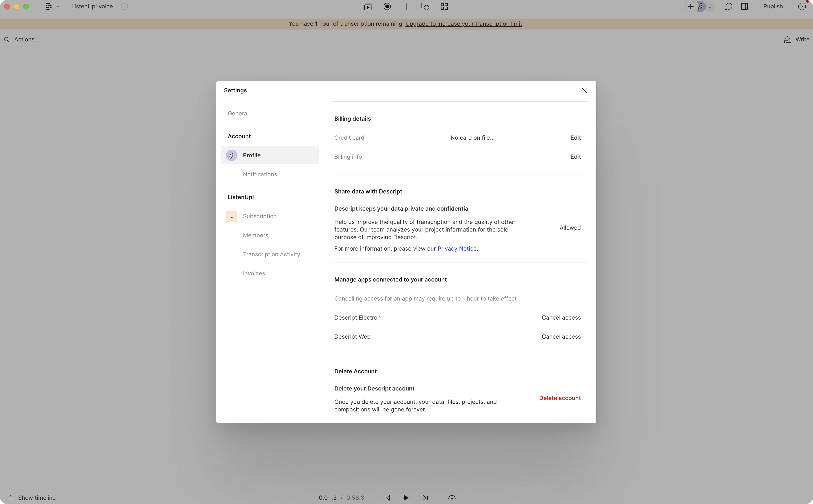Select the Profile item in the sidebar

[x=269, y=155]
